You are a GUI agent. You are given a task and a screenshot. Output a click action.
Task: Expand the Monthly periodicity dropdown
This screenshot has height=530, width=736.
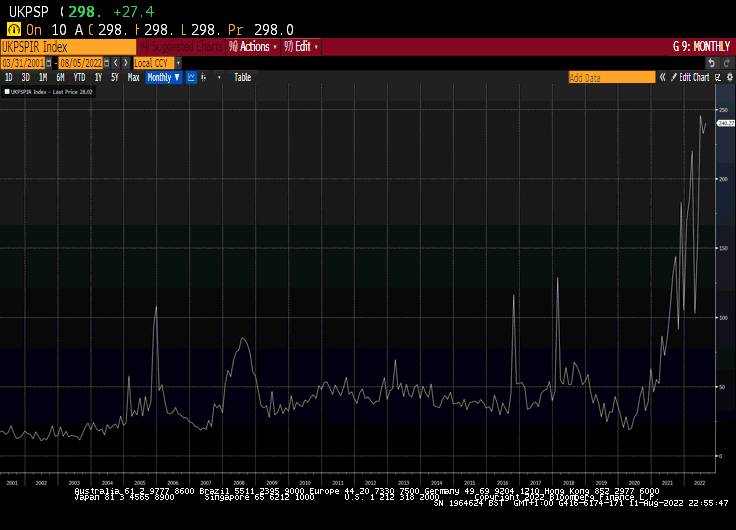tap(163, 77)
